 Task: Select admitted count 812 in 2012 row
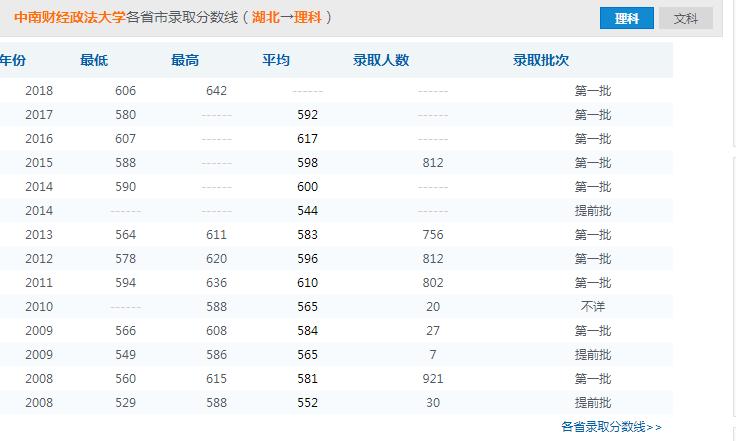tap(433, 259)
